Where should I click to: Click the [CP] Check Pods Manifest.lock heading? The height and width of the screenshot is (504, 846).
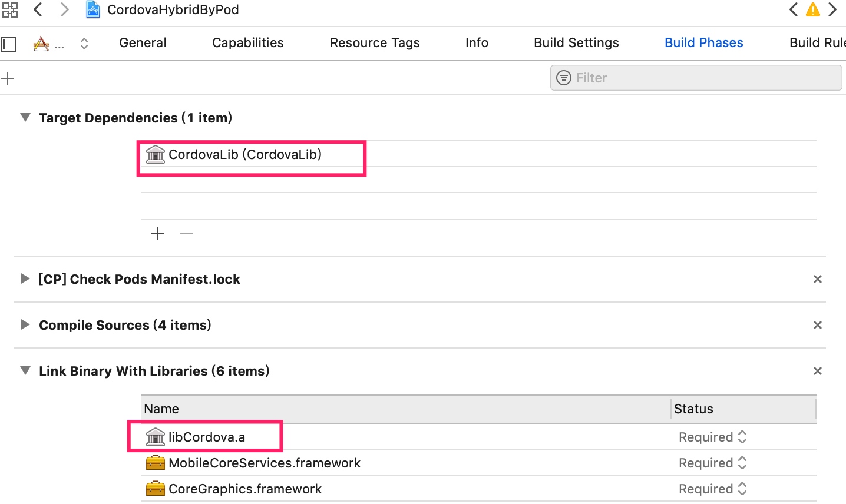[x=139, y=279]
